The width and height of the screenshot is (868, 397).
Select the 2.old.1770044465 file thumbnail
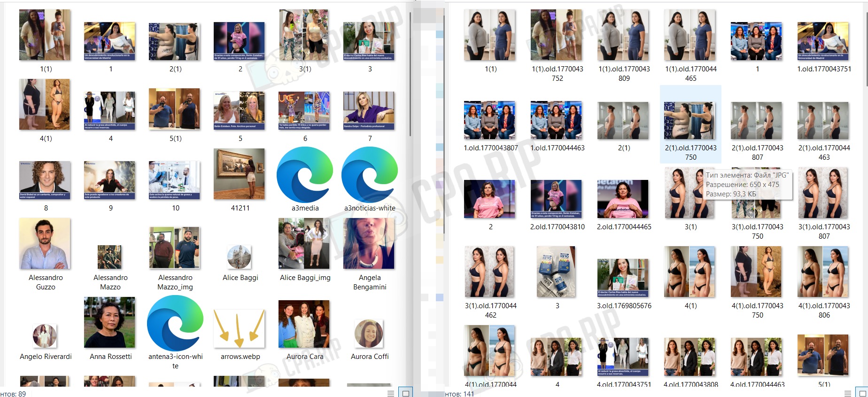(x=623, y=199)
